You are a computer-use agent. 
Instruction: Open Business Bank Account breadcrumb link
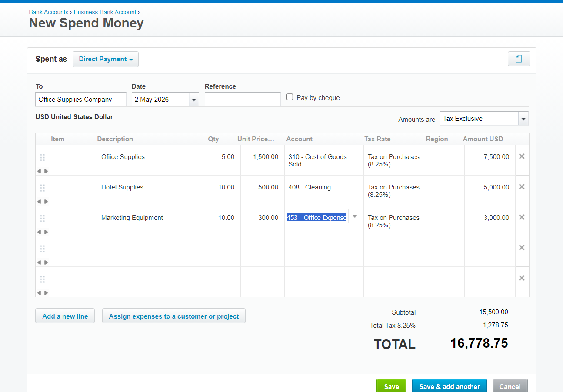tap(105, 12)
